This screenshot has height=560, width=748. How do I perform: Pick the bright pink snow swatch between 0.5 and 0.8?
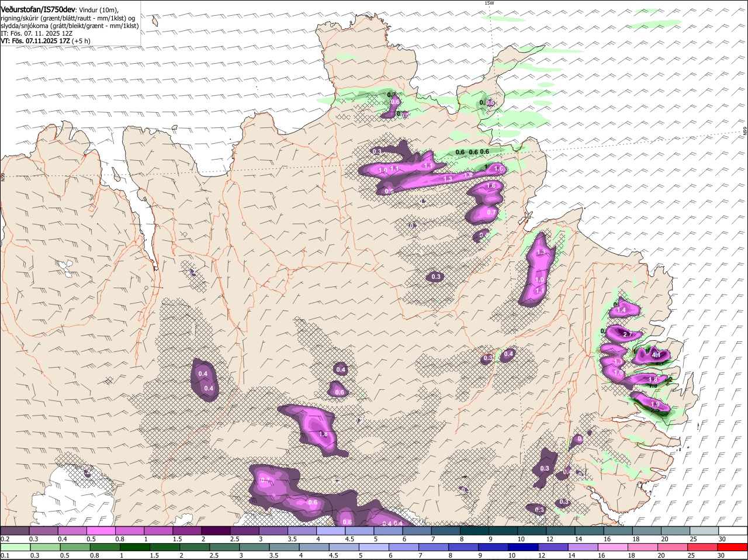[101, 531]
